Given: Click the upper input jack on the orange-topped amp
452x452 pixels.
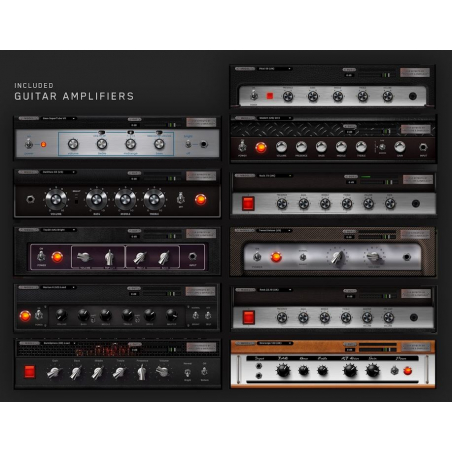Looking at the screenshot, I should [258, 366].
